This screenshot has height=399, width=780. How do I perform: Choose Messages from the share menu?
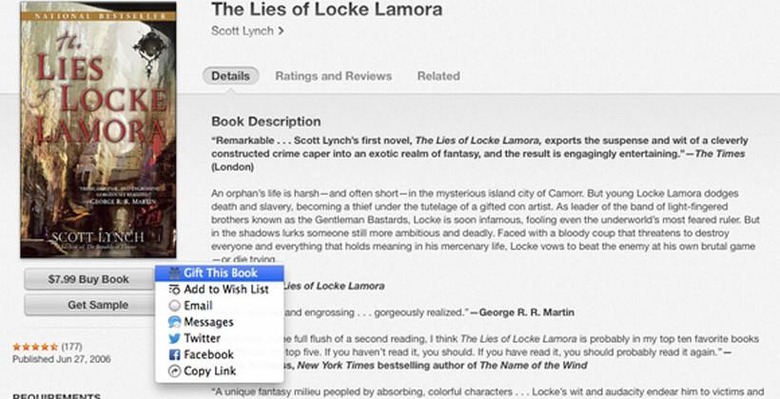[219, 322]
